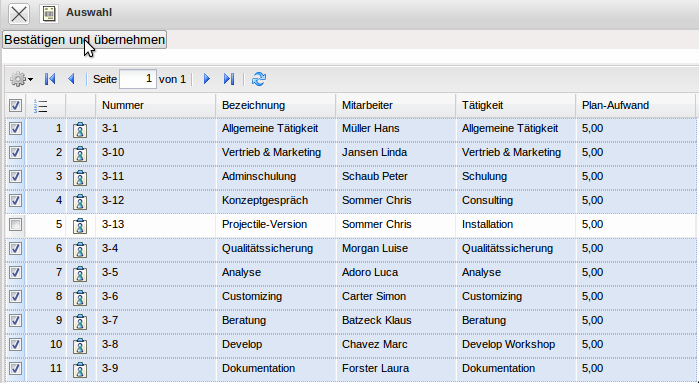The height and width of the screenshot is (383, 699).
Task: Click the Seite page number field
Action: (138, 79)
